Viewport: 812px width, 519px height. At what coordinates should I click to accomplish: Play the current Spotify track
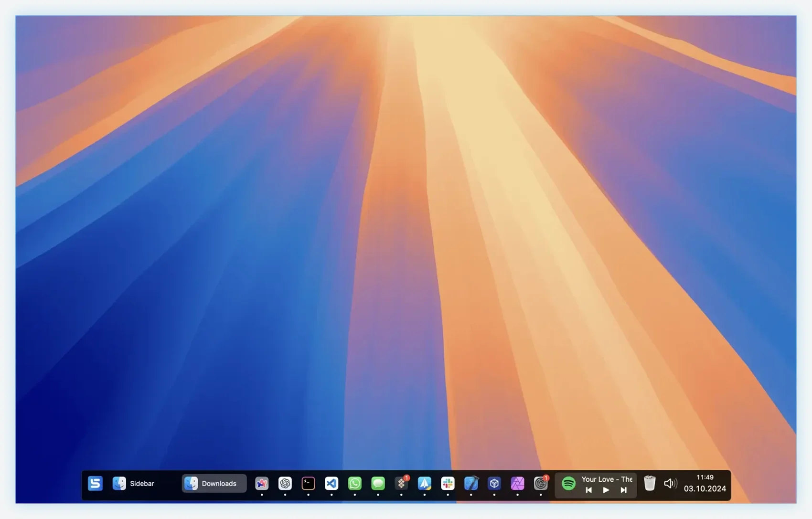tap(606, 490)
